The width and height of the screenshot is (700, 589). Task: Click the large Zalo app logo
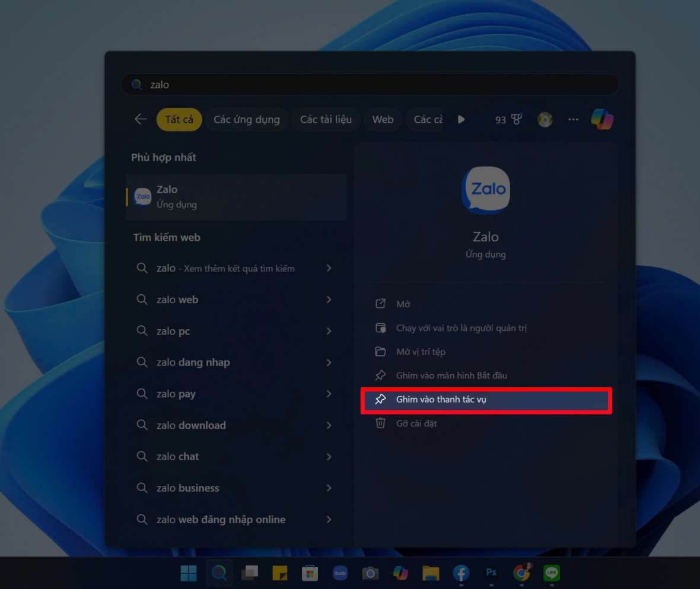click(486, 190)
